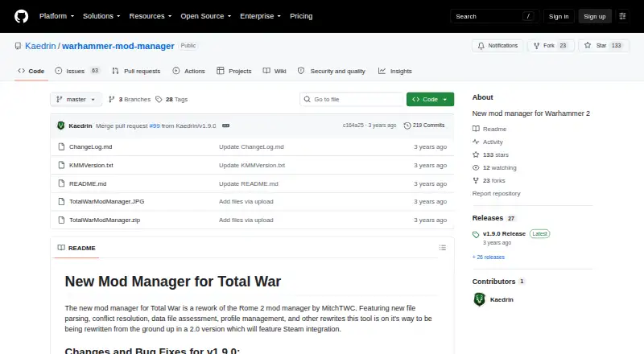
Task: Open pull request #99 link
Action: coord(155,126)
